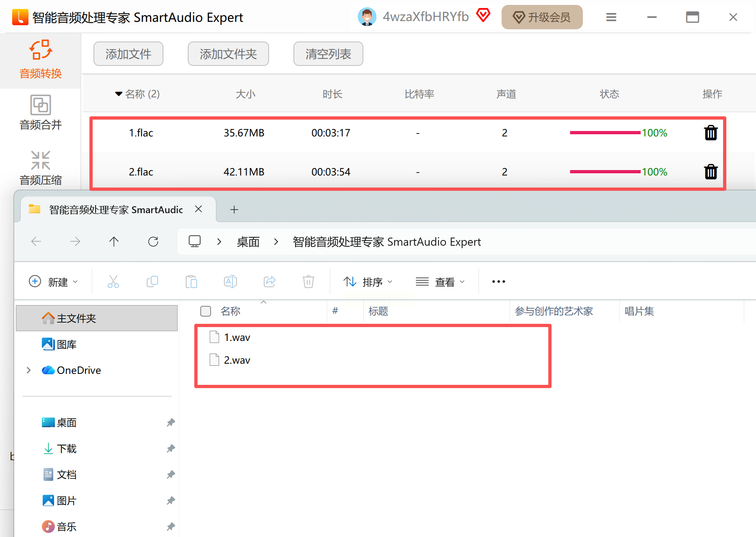Click the 清空列表 button
The width and height of the screenshot is (756, 537).
[328, 54]
